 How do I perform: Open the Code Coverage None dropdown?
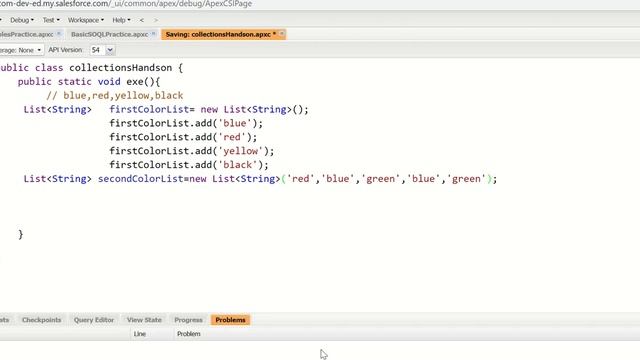(x=21, y=50)
